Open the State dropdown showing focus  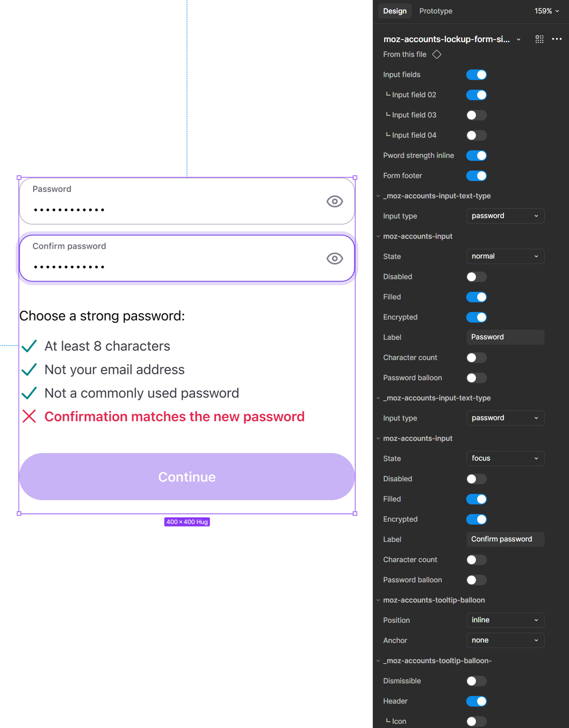505,459
